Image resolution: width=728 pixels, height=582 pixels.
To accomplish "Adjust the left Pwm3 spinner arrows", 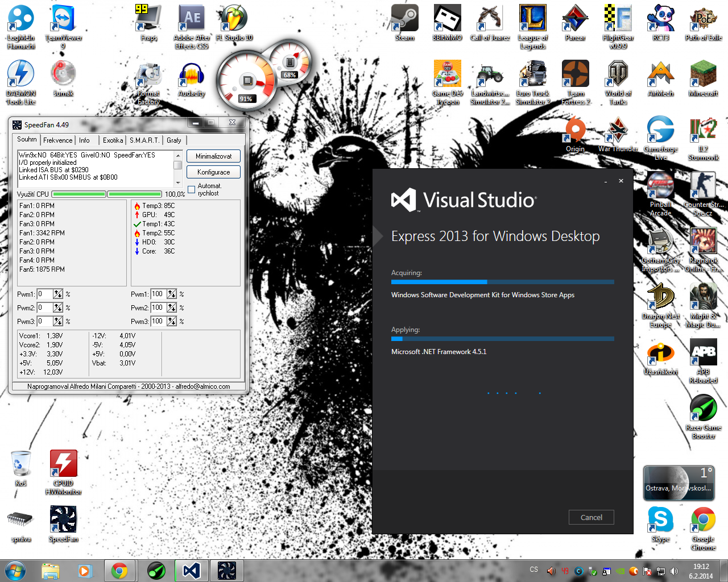I will tap(58, 321).
